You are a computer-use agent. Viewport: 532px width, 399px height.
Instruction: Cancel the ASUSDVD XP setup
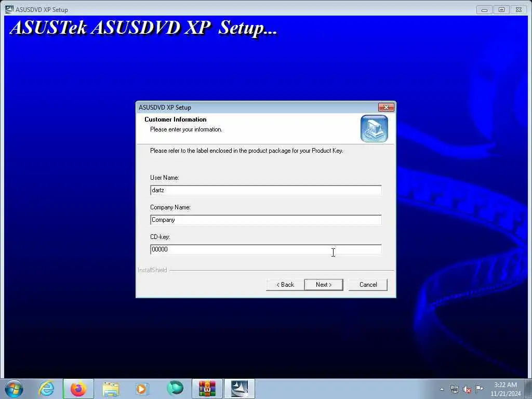(368, 285)
